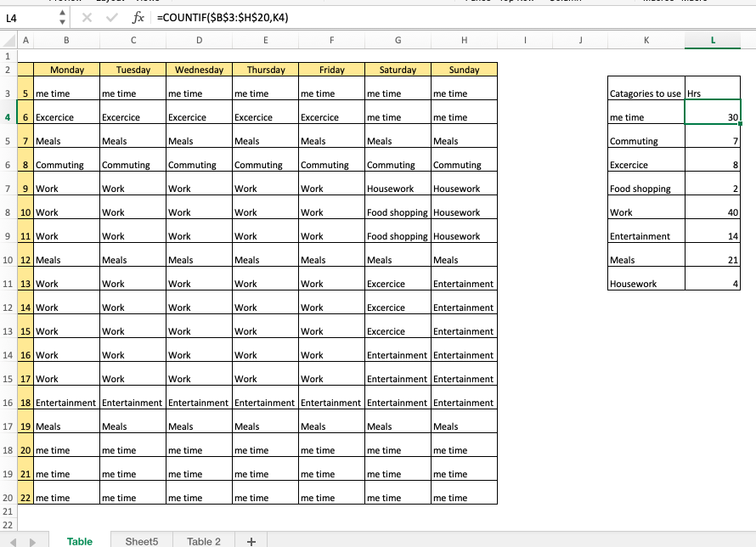Select column K header

(646, 41)
